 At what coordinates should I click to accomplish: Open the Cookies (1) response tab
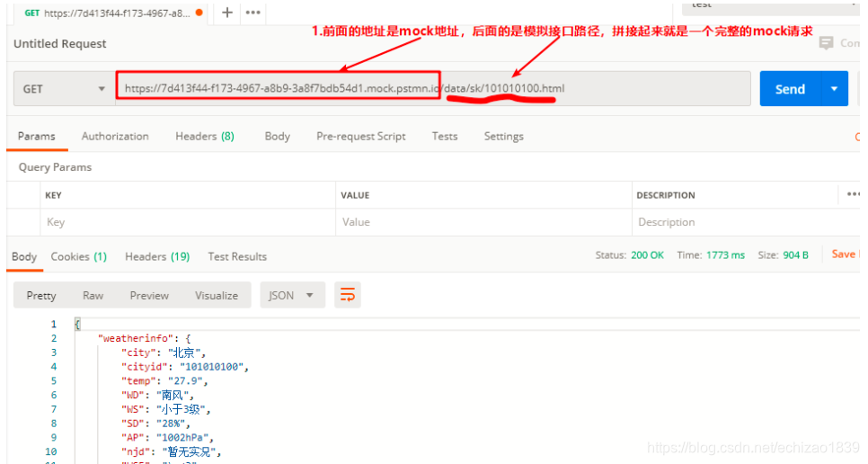coord(78,256)
